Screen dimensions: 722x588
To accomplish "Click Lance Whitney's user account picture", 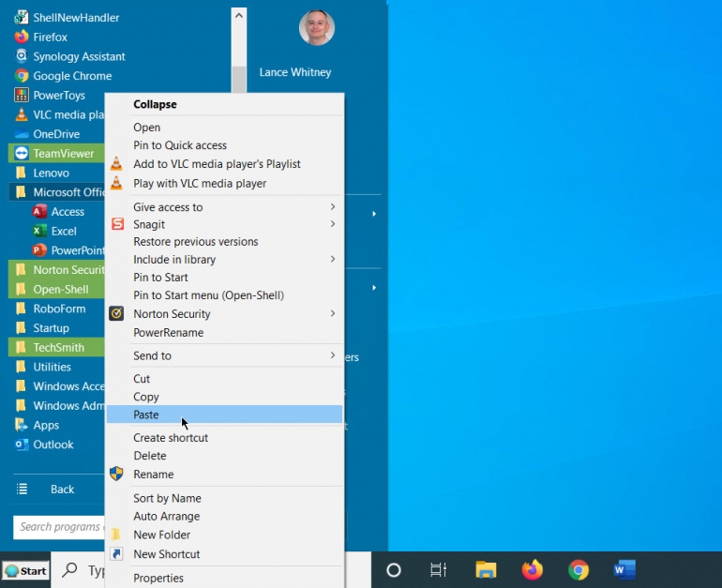I will 317,28.
